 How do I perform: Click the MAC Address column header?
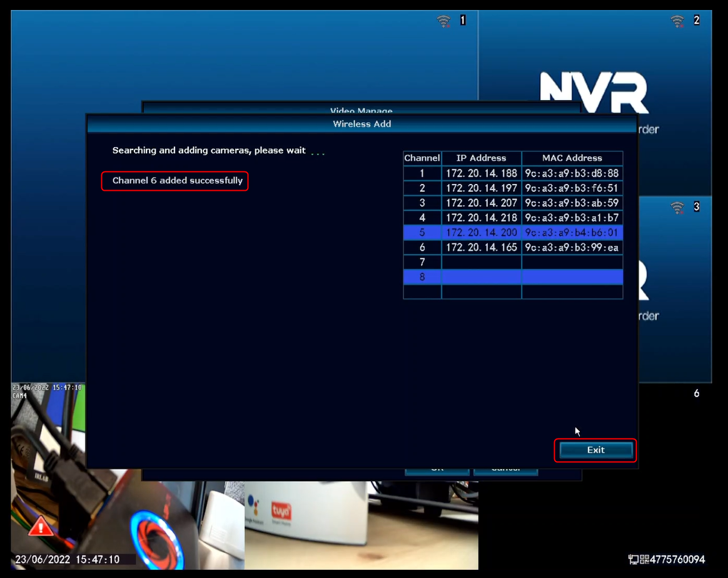pos(572,158)
